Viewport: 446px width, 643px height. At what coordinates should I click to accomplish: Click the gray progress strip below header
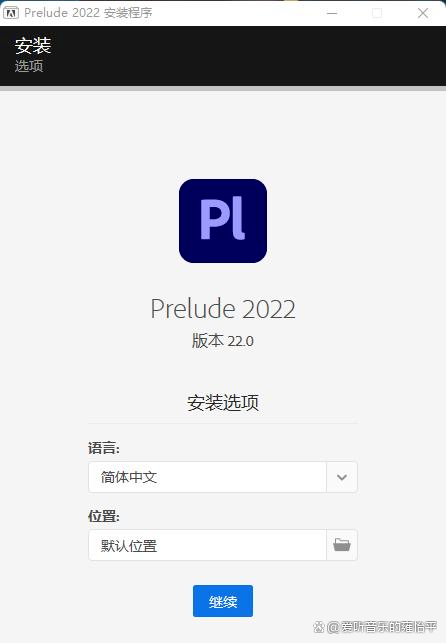223,88
